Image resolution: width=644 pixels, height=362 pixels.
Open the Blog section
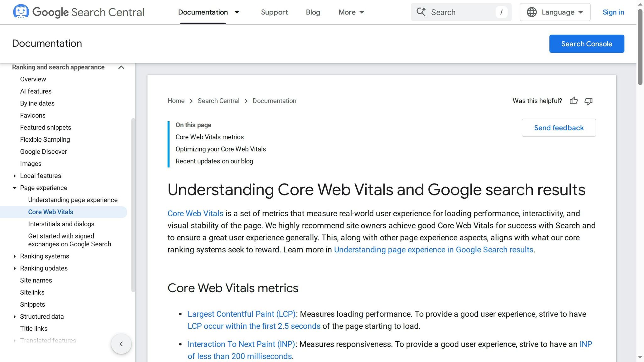(313, 12)
